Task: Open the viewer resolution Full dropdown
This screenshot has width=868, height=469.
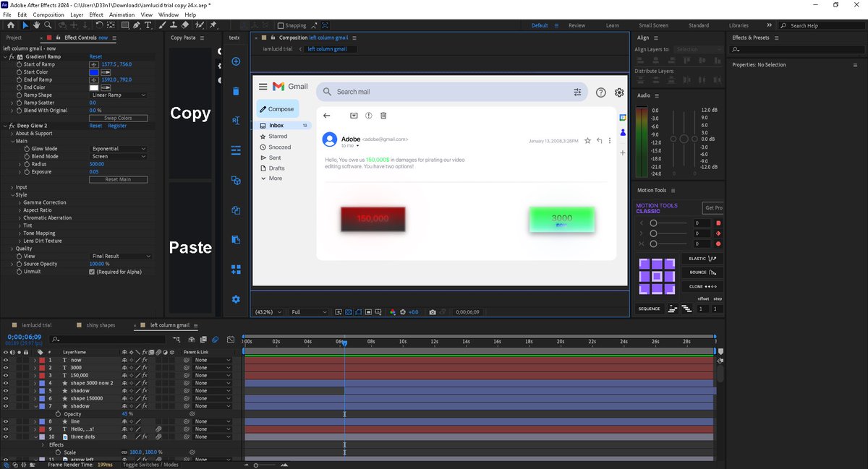Action: (x=309, y=312)
